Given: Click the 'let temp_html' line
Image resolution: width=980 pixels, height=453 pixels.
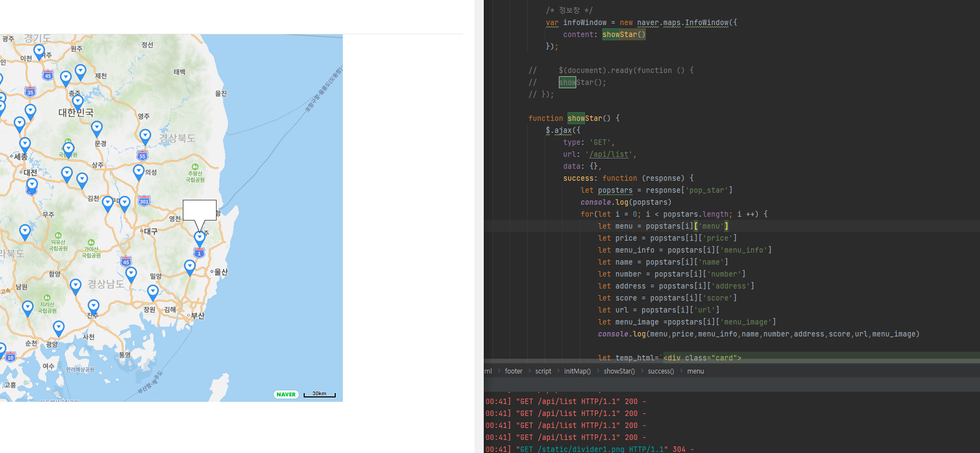Looking at the screenshot, I should click(x=670, y=358).
